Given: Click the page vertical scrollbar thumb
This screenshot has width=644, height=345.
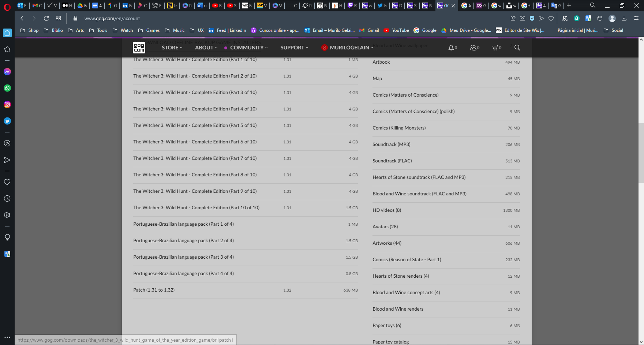Looking at the screenshot, I should click(x=641, y=153).
